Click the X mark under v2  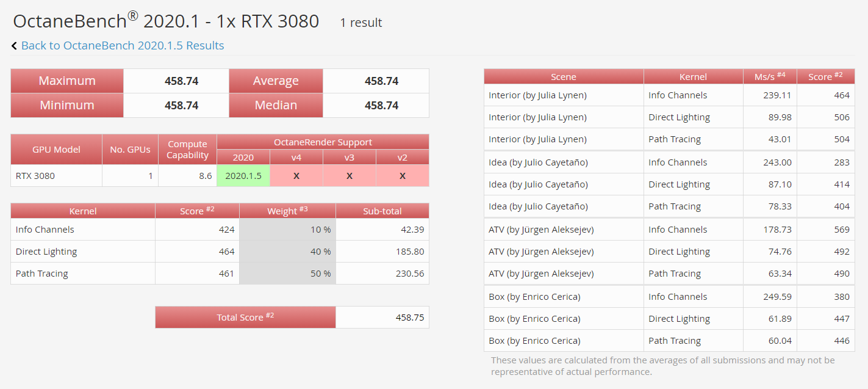pyautogui.click(x=403, y=176)
